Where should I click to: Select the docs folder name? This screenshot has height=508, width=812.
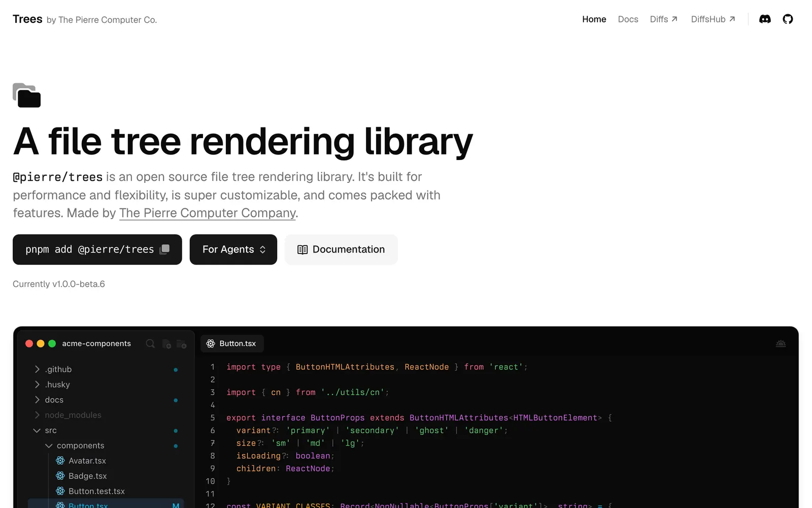coord(54,400)
